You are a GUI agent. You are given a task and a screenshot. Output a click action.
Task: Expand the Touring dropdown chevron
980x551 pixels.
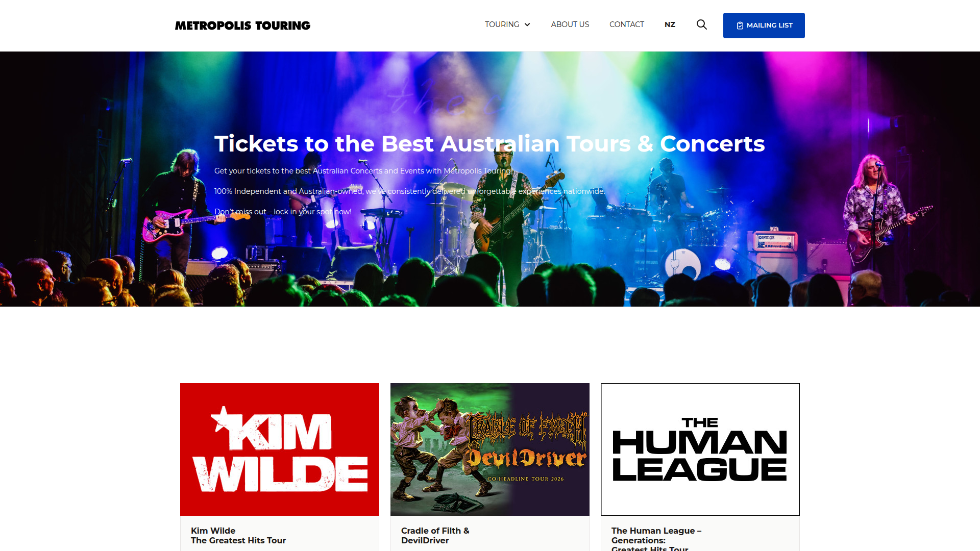tap(527, 24)
